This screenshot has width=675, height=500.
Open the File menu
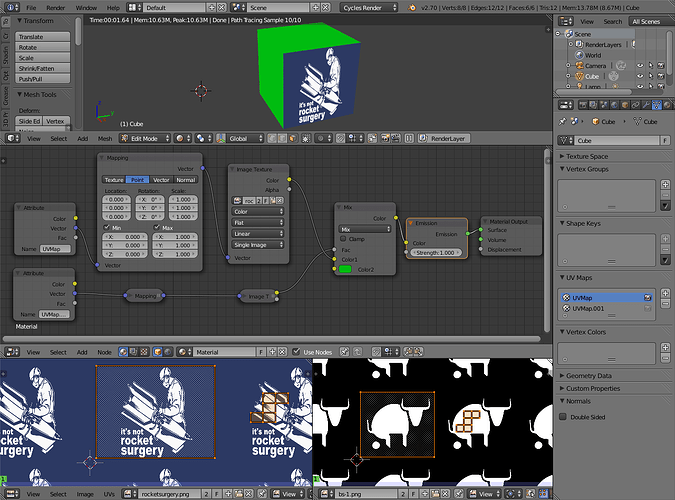[31, 8]
